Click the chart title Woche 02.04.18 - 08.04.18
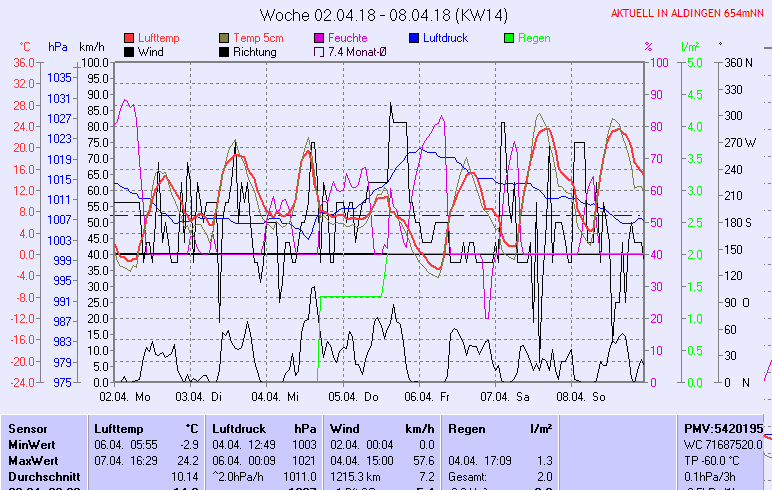This screenshot has height=490, width=772. click(369, 15)
